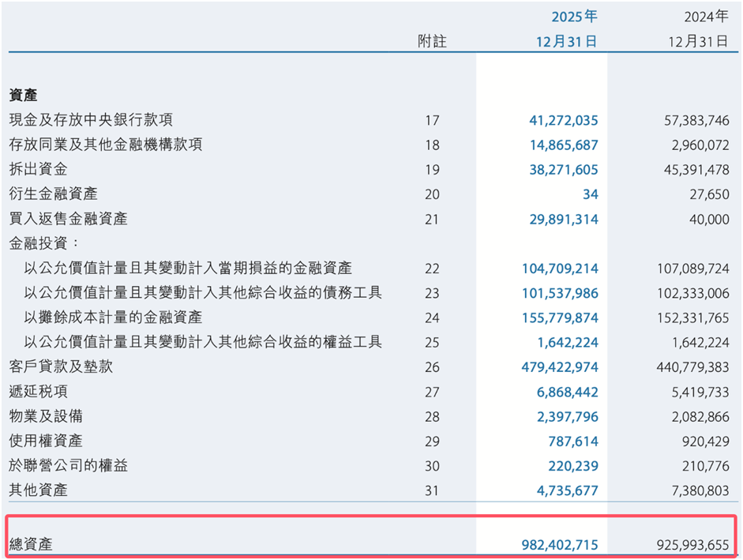The image size is (743, 560).
Task: Click the value 41,272,035 for cash holdings
Action: point(564,121)
